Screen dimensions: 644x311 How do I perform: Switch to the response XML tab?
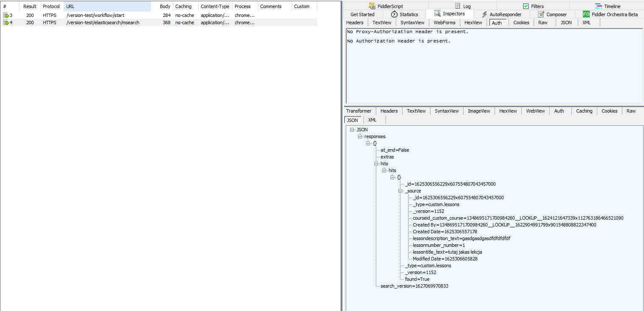pos(372,120)
